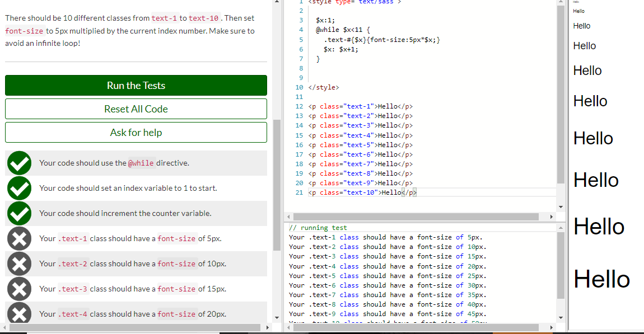Click the check icon for index variable test
The height and width of the screenshot is (334, 644).
click(19, 189)
